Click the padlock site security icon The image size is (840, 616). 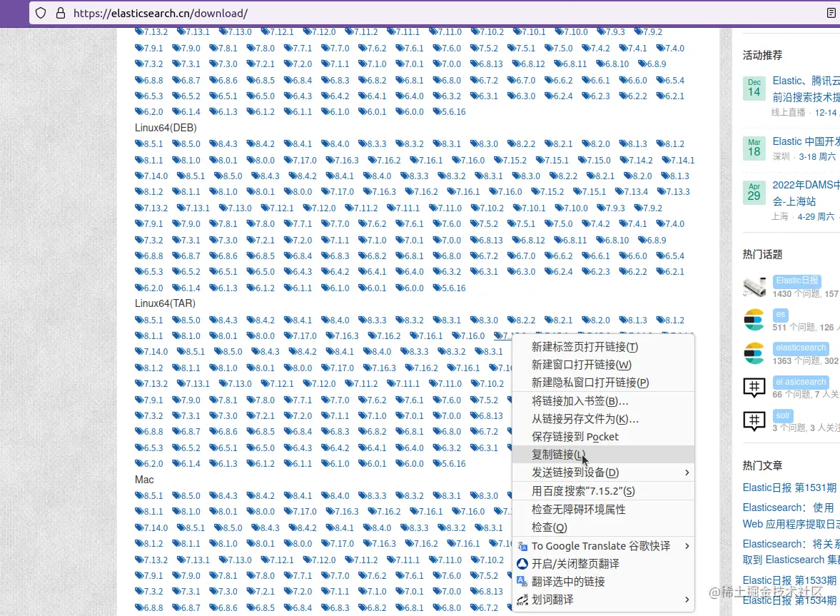click(61, 13)
